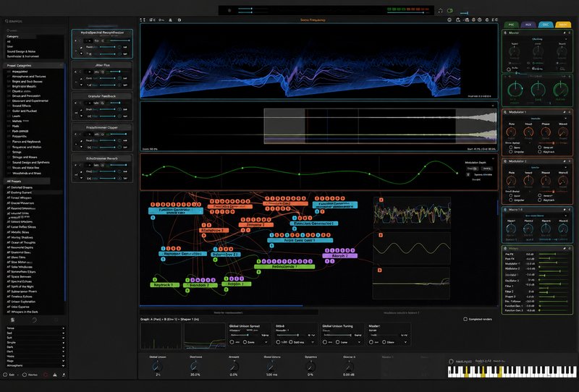
Task: Switch to the blue OSC tab
Action: tap(546, 25)
